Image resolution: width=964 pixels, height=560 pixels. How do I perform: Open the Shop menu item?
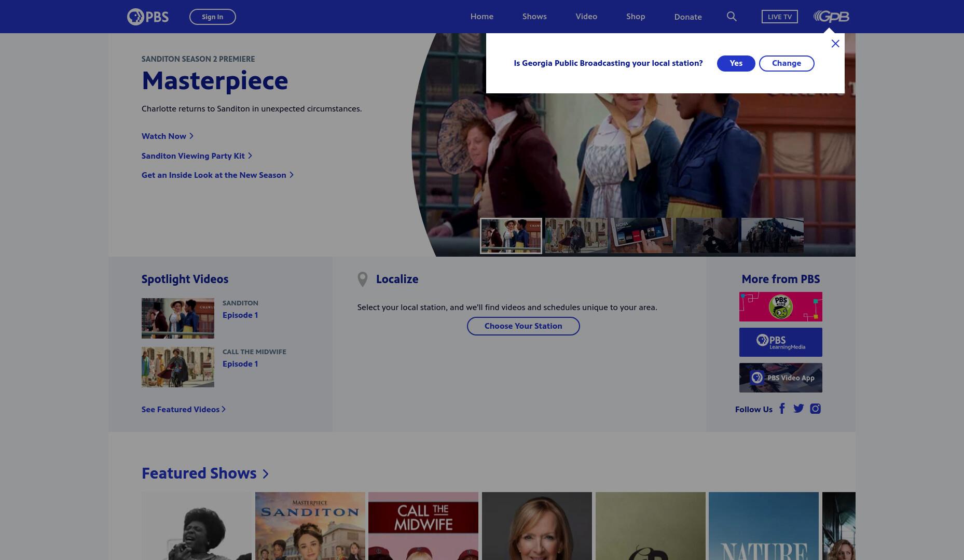(x=636, y=17)
